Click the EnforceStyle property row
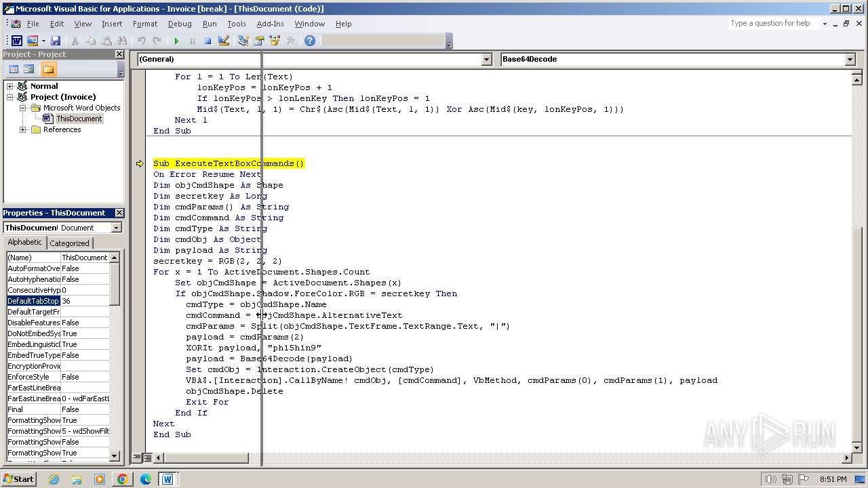 click(58, 377)
